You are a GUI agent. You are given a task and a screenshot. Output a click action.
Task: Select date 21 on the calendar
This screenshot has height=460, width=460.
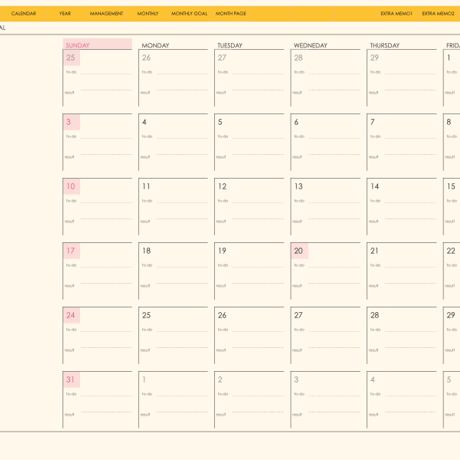click(x=374, y=251)
